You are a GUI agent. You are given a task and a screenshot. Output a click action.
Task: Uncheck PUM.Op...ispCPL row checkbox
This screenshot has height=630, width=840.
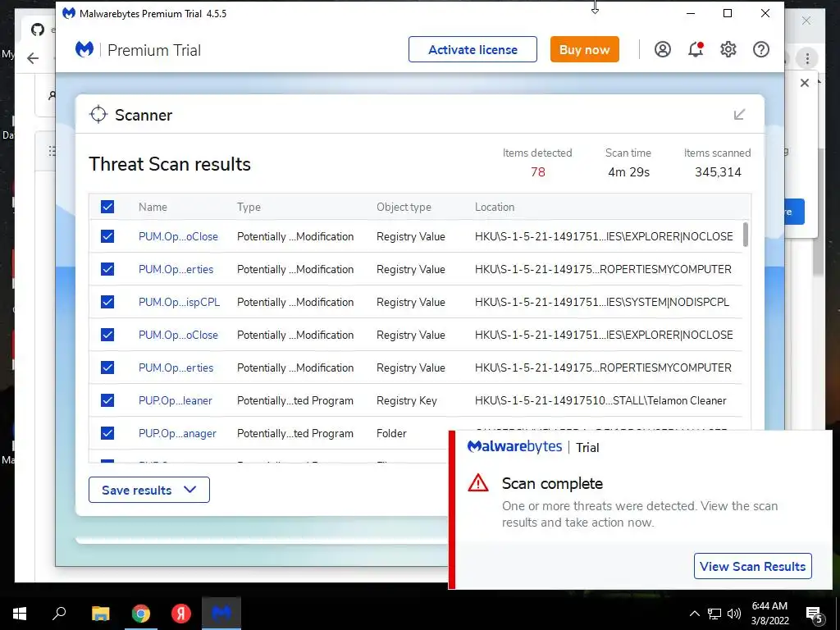click(107, 302)
